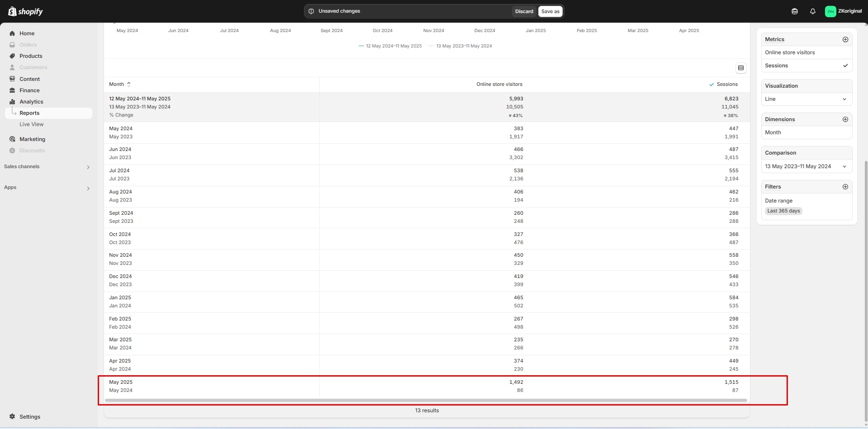Go to Analytics in sidebar
868x429 pixels.
pyautogui.click(x=31, y=102)
